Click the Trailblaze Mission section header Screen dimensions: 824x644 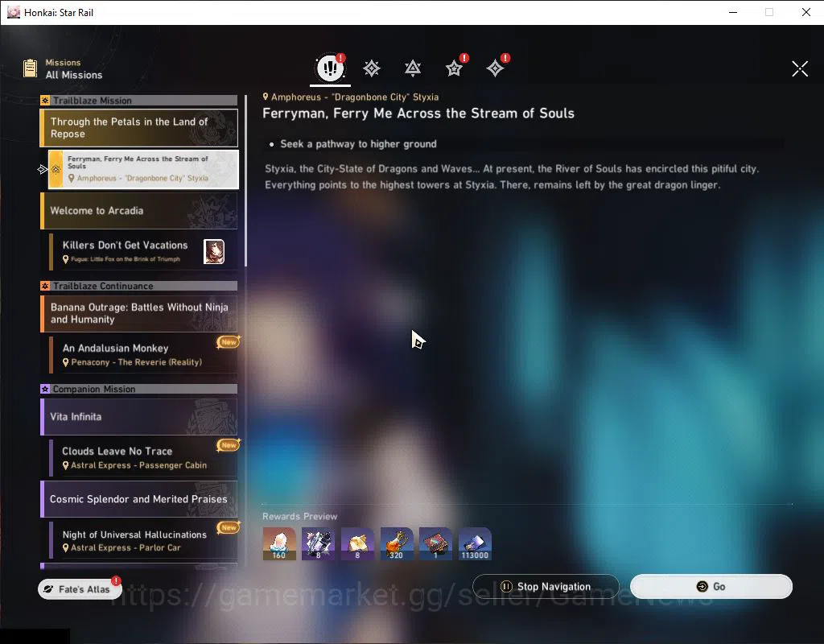pyautogui.click(x=138, y=101)
